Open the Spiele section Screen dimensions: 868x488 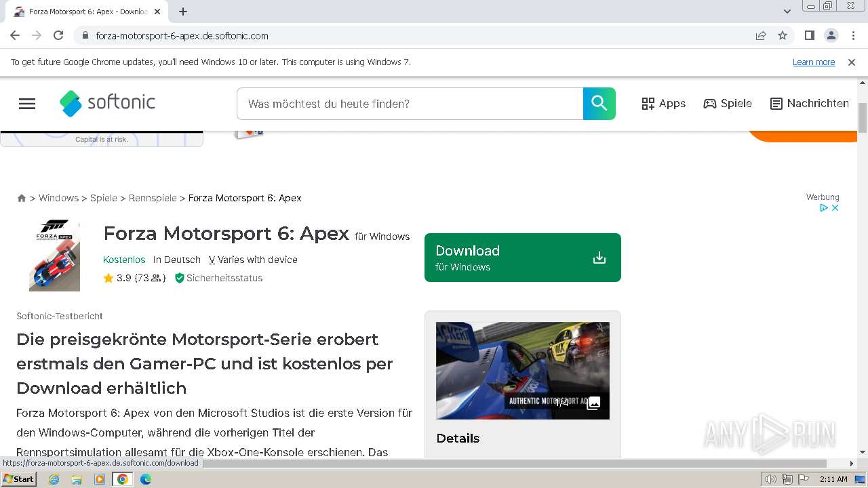point(728,104)
